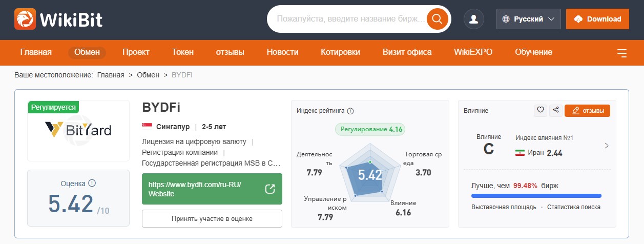Click the 99.48% percentage text

tap(525, 185)
